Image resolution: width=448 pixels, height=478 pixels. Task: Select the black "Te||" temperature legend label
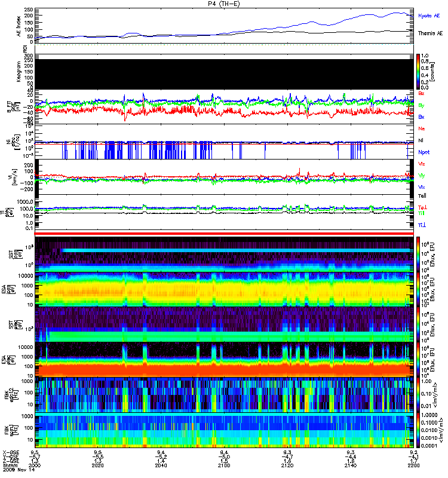coord(422,196)
